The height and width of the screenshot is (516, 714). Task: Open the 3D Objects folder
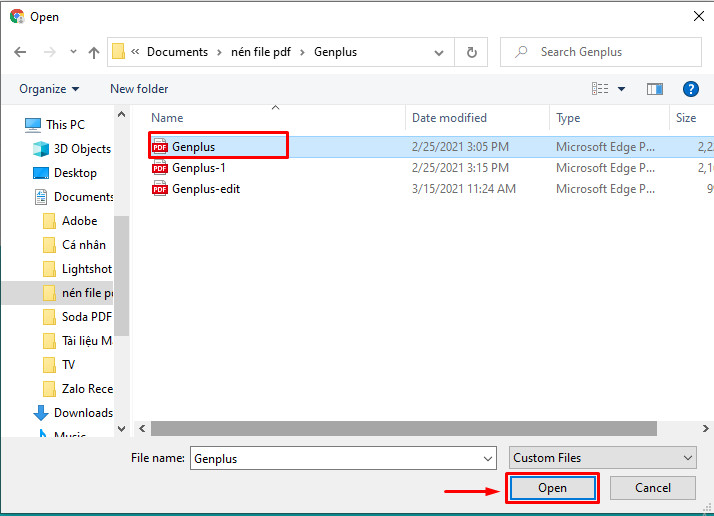pyautogui.click(x=82, y=149)
